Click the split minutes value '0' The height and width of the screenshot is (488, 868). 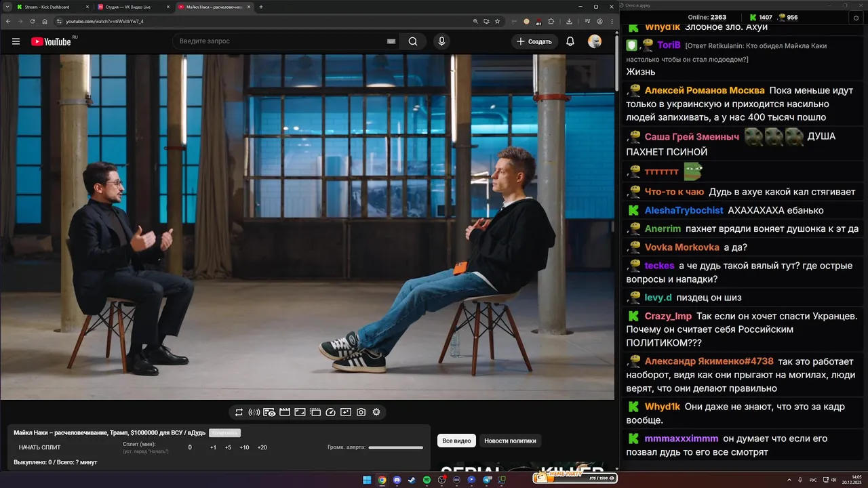click(190, 447)
